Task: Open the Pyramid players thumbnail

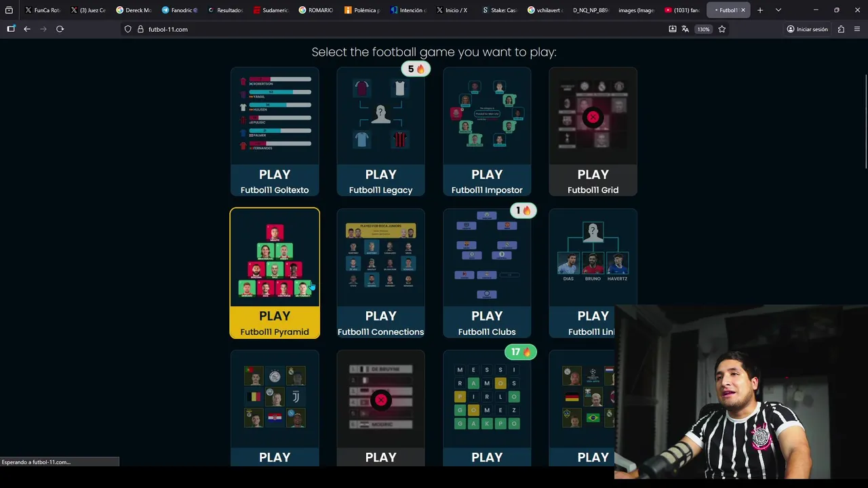Action: [x=275, y=258]
